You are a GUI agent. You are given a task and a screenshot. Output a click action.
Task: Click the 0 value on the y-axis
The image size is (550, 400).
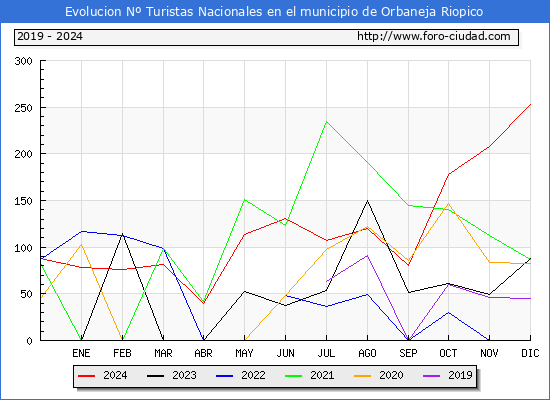pyautogui.click(x=29, y=341)
